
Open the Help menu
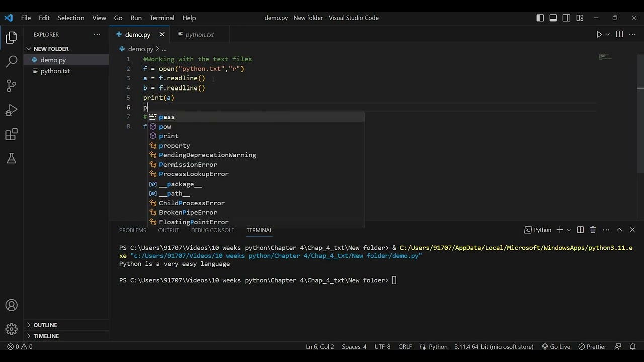pos(189,18)
